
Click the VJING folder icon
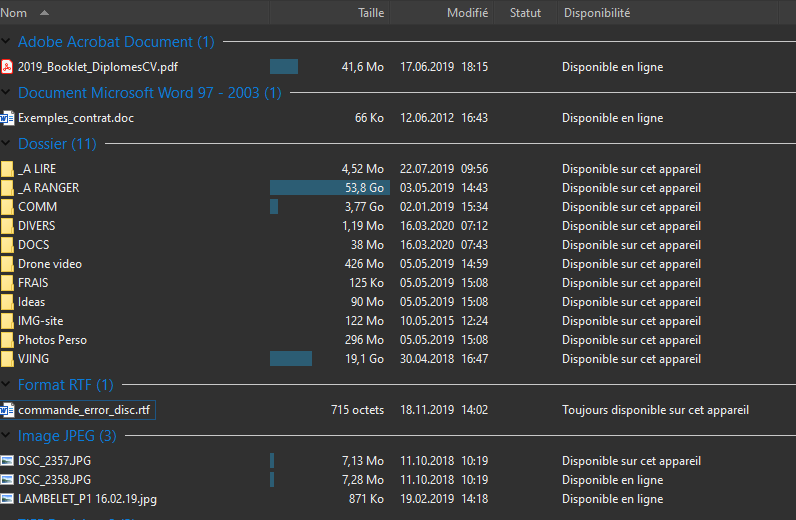tap(7, 359)
